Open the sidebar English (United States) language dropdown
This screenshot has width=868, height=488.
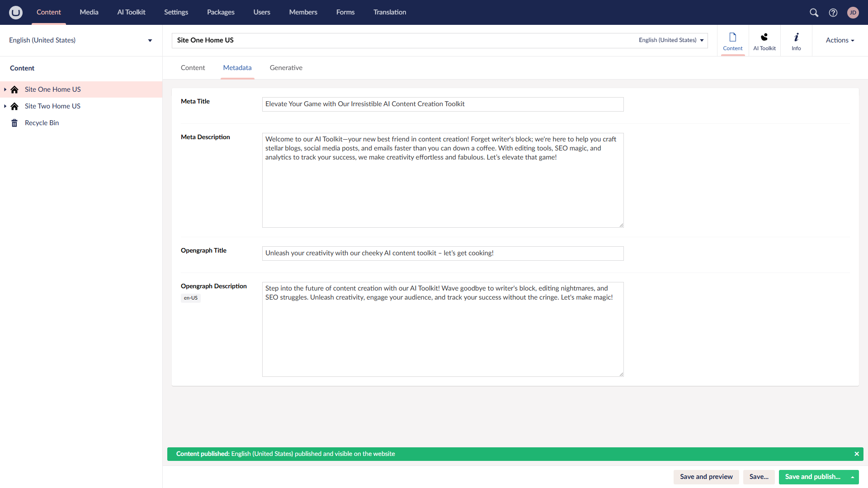[x=80, y=40]
